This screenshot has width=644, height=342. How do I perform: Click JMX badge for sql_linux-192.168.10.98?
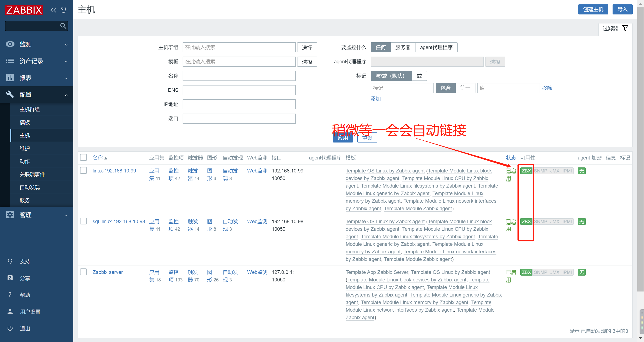point(555,222)
